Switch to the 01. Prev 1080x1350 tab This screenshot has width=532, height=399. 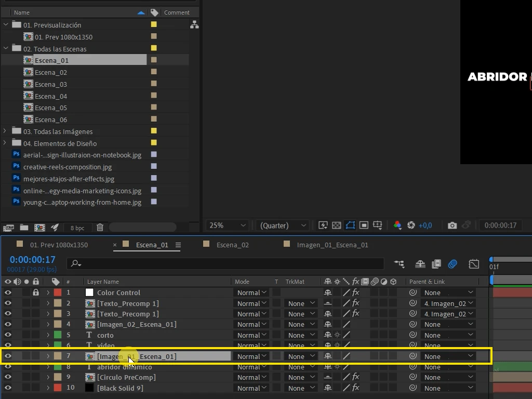(59, 245)
